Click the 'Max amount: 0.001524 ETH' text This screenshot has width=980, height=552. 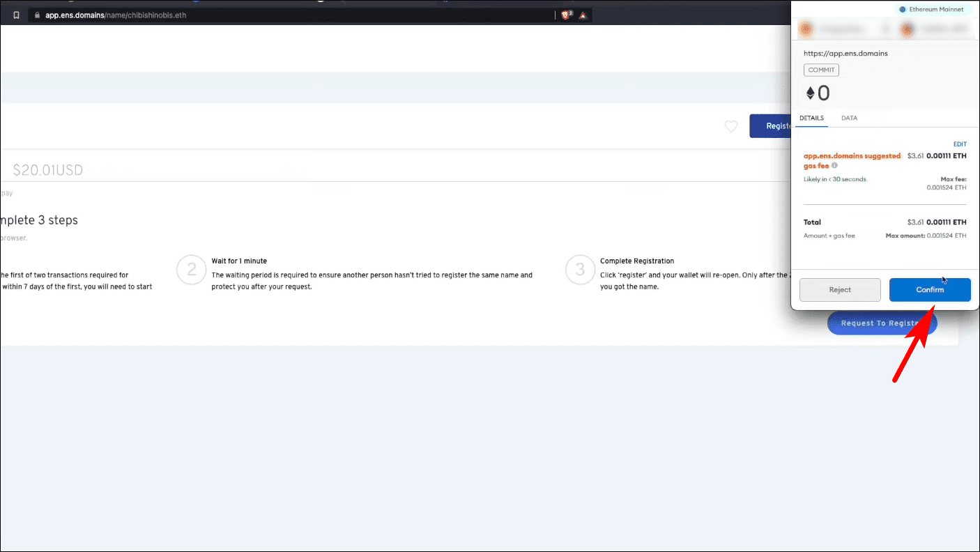point(926,236)
